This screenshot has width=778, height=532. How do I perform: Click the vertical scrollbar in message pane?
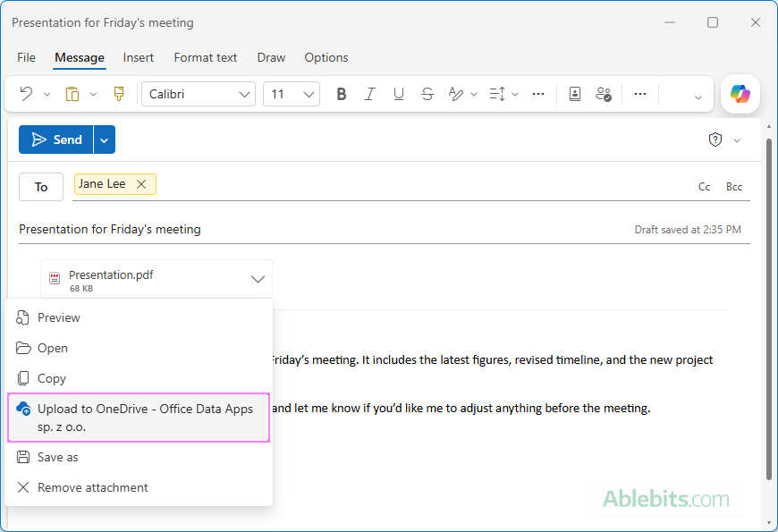click(769, 308)
